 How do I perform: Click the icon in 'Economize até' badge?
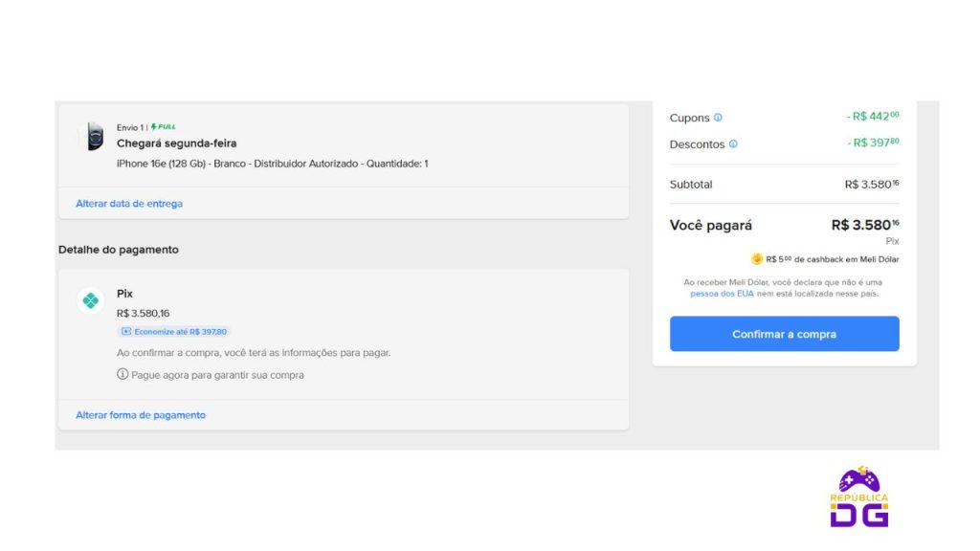[x=126, y=332]
